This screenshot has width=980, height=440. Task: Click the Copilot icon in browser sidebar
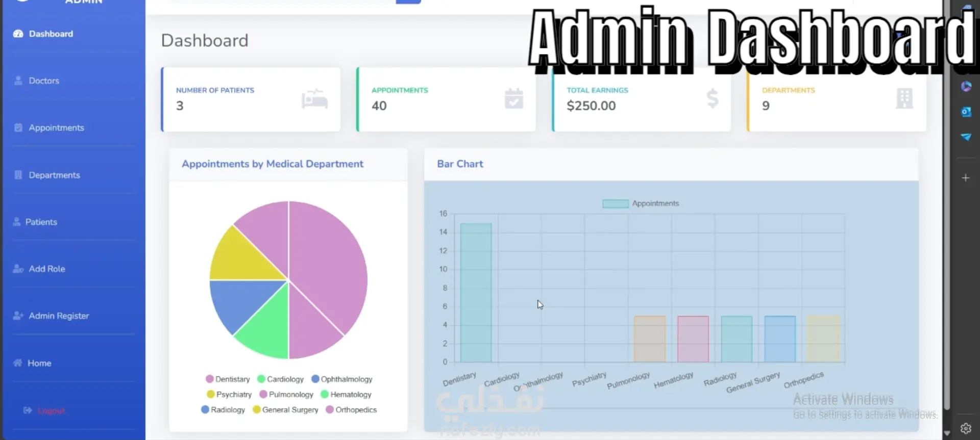(x=966, y=86)
